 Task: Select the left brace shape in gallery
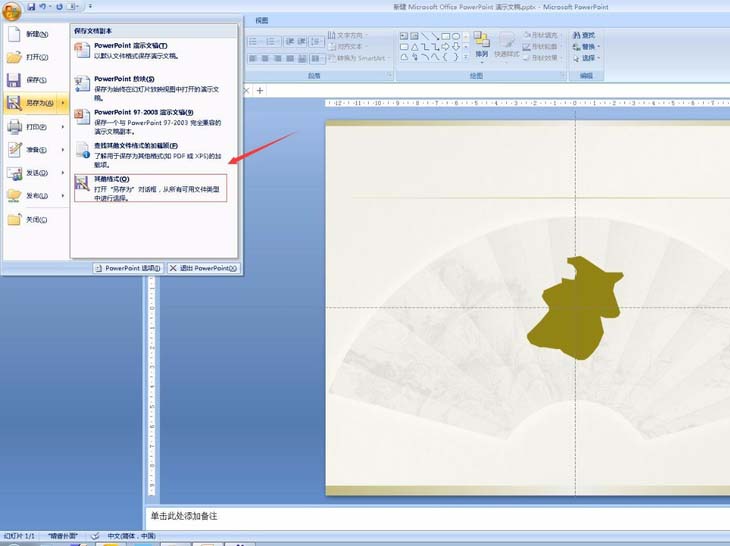[446, 58]
